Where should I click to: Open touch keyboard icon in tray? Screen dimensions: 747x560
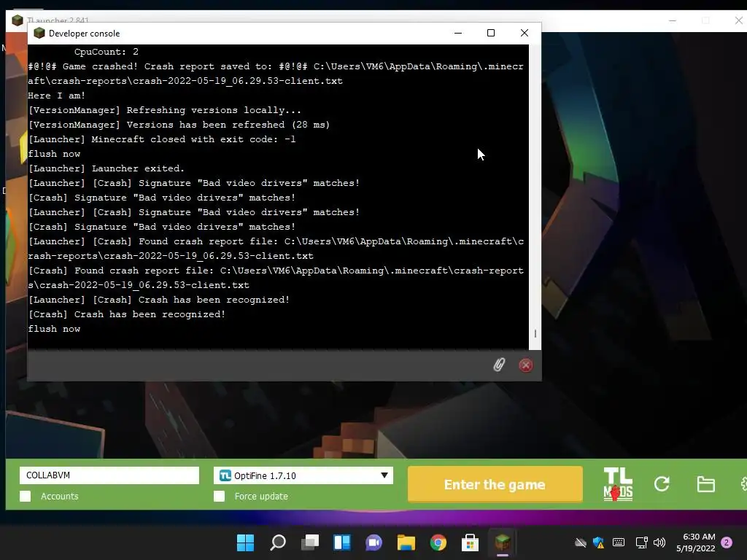[619, 542]
